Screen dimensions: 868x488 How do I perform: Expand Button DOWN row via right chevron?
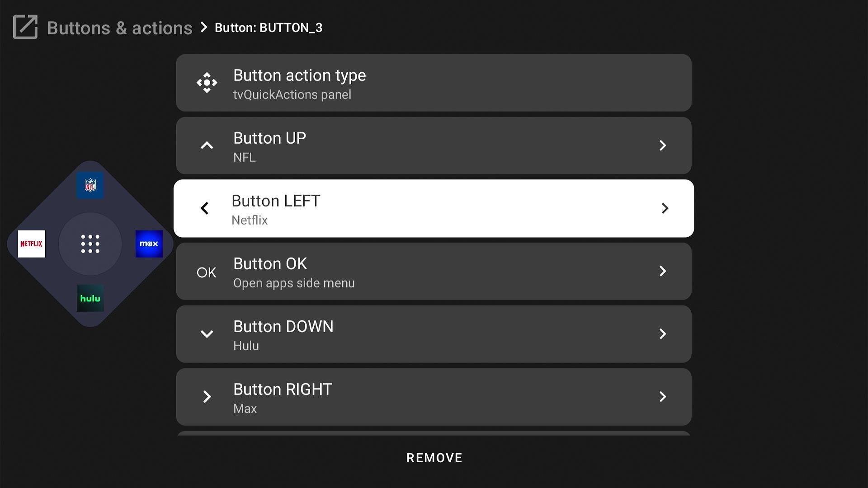(662, 334)
